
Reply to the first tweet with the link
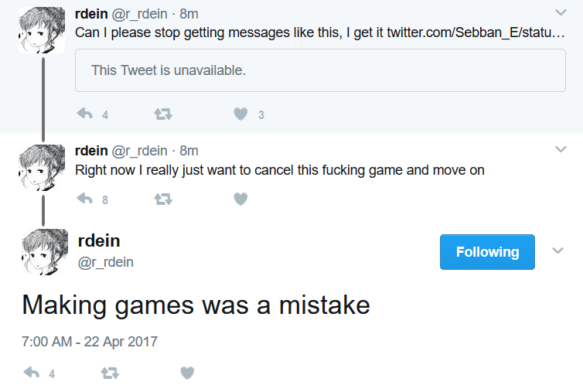85,114
